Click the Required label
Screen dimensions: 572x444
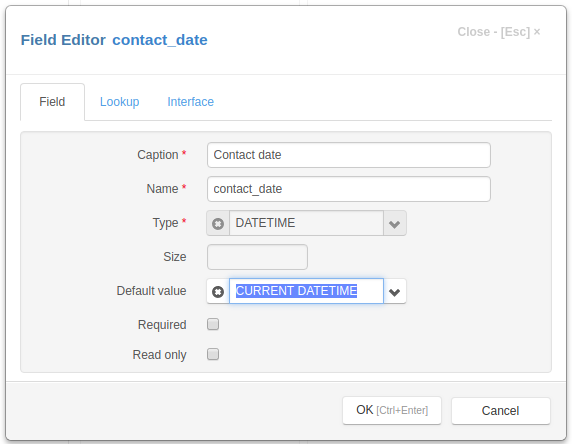162,325
